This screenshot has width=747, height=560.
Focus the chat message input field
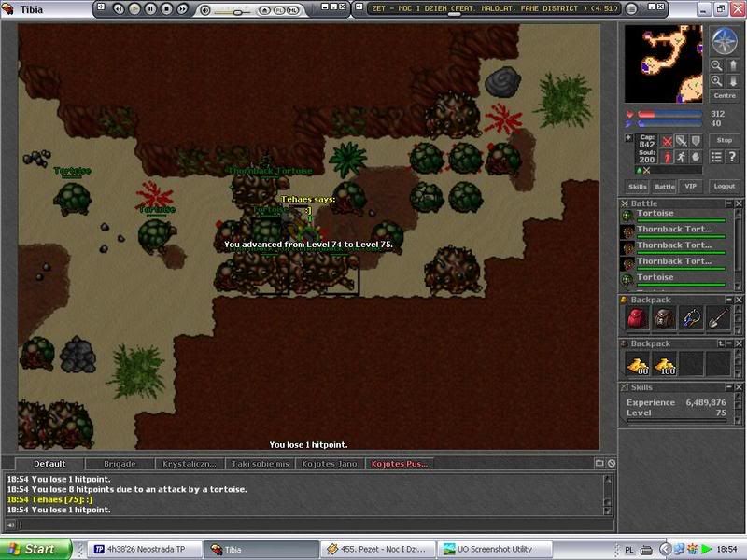pos(316,525)
